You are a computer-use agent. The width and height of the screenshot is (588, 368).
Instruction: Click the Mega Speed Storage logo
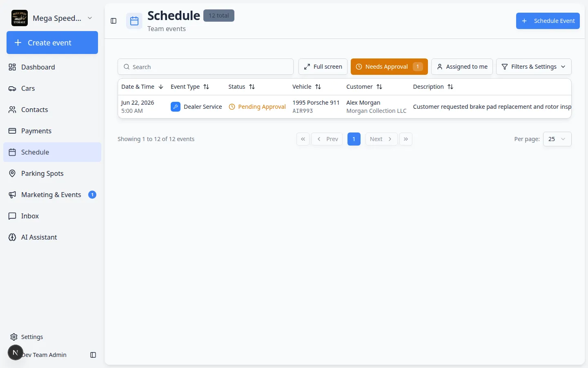[20, 18]
